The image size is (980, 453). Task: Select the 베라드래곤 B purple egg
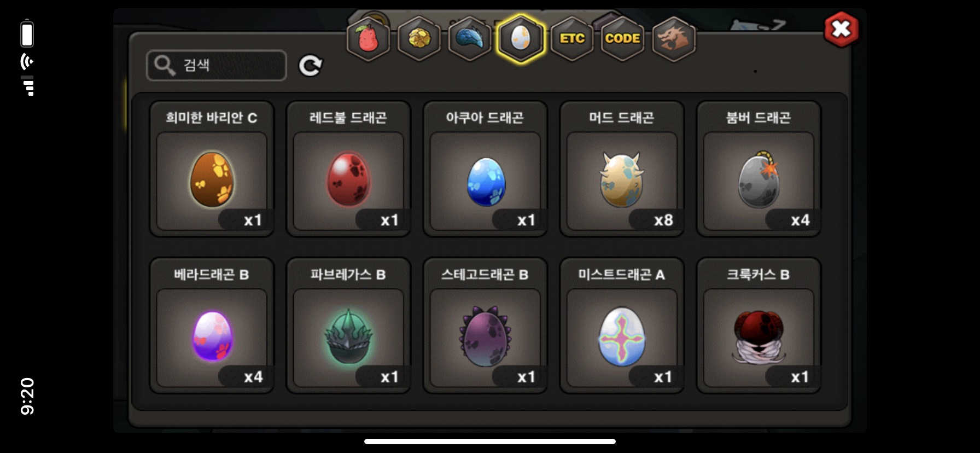click(x=212, y=326)
